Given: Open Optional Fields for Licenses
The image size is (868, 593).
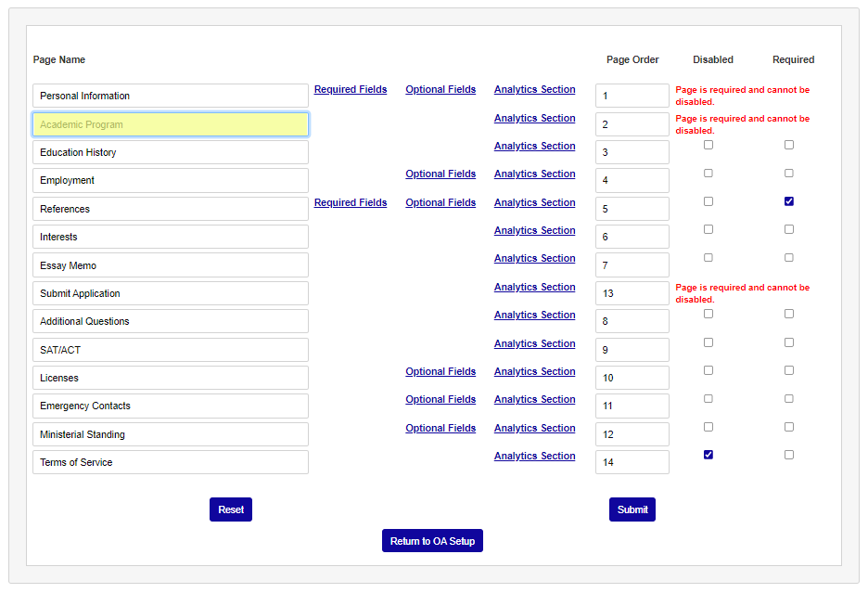Looking at the screenshot, I should point(440,371).
